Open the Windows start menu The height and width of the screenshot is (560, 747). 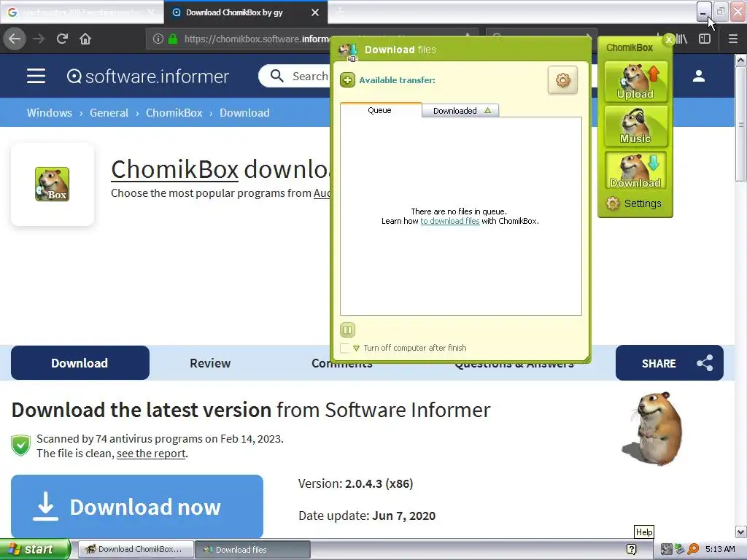tap(35, 549)
